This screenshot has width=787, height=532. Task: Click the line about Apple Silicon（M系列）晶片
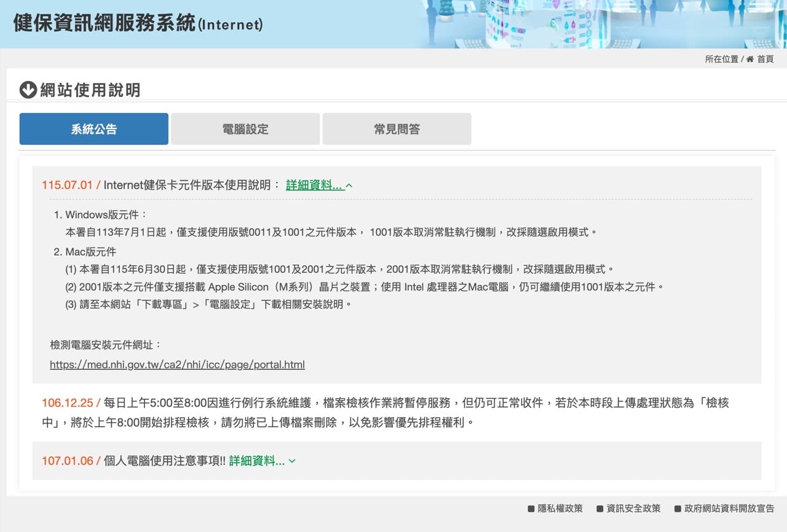pos(365,287)
